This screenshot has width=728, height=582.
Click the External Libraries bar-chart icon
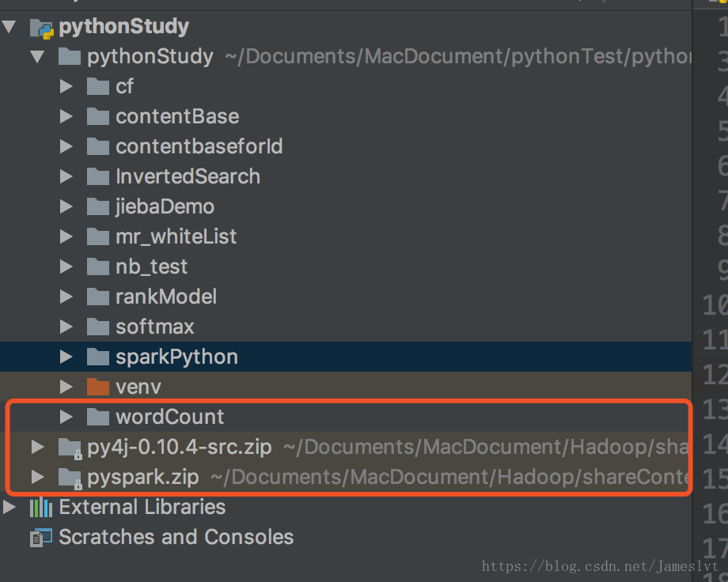41,507
